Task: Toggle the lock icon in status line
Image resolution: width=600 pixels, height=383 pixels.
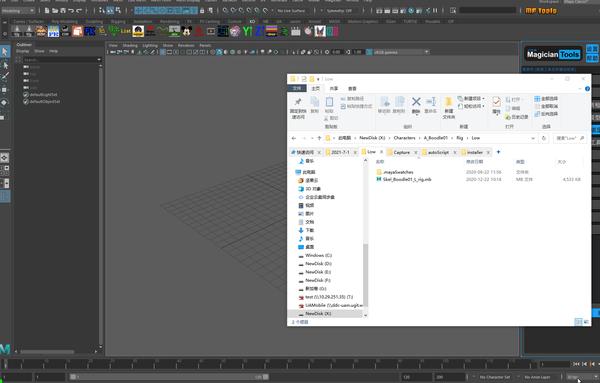Action: coord(202,11)
